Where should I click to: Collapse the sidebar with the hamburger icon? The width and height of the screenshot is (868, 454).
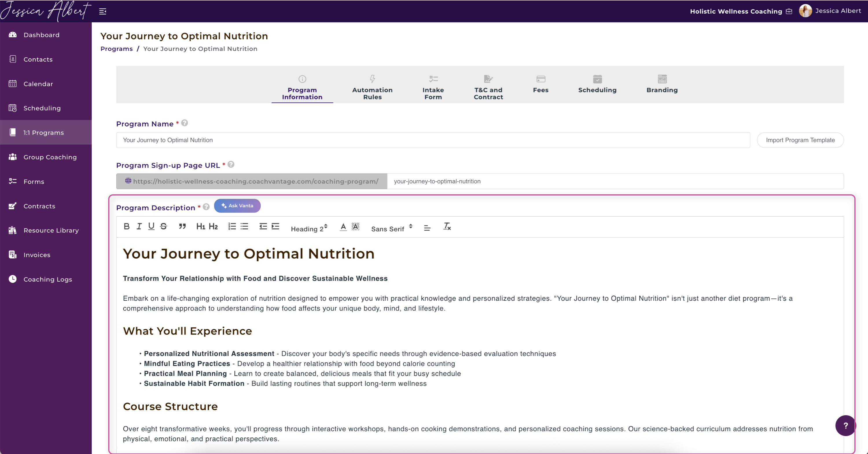tap(103, 12)
